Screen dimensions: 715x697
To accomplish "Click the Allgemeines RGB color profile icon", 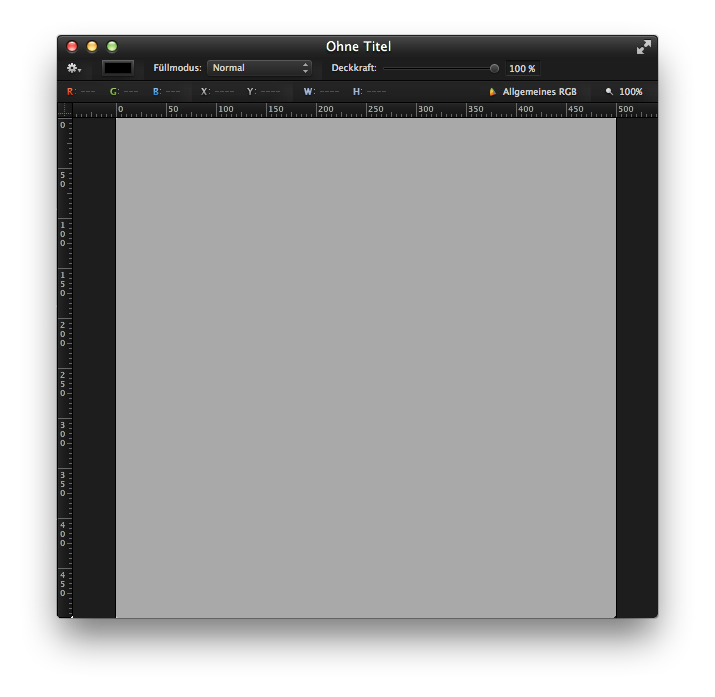I will (x=492, y=92).
